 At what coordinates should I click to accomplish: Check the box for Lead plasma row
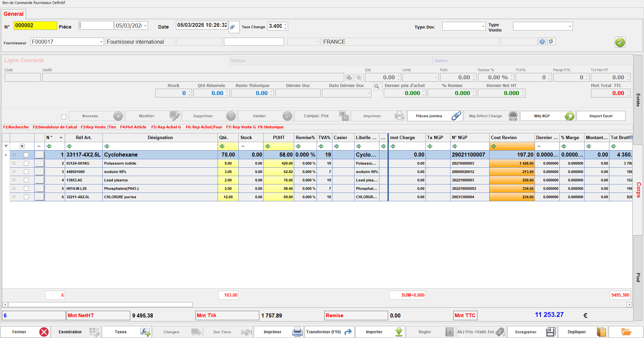pos(26,180)
